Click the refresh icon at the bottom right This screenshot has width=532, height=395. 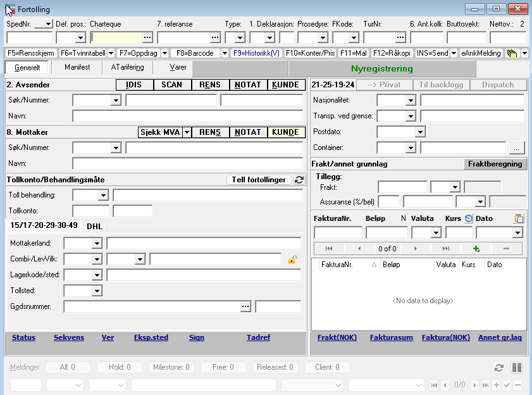[499, 367]
